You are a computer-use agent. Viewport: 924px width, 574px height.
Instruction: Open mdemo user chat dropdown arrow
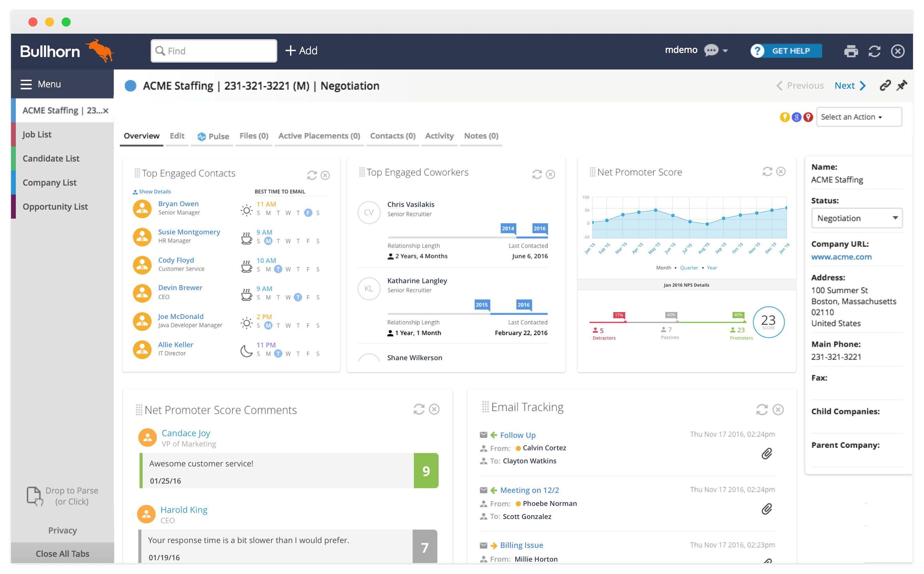[725, 51]
